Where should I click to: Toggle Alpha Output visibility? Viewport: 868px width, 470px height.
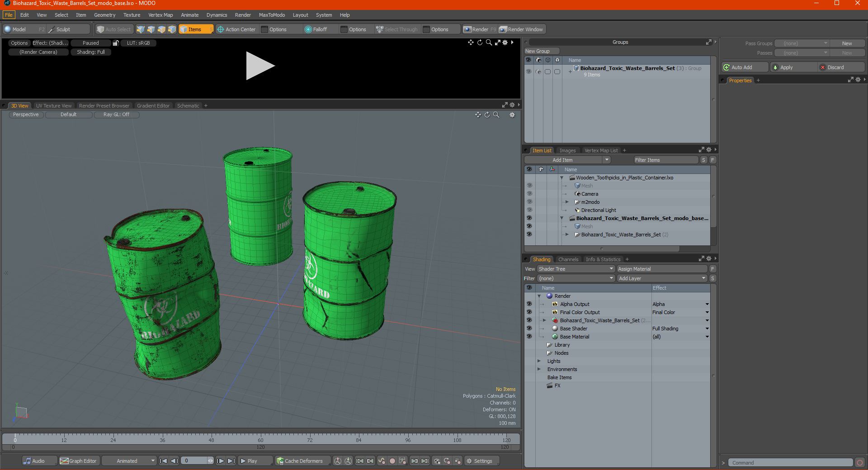(529, 304)
